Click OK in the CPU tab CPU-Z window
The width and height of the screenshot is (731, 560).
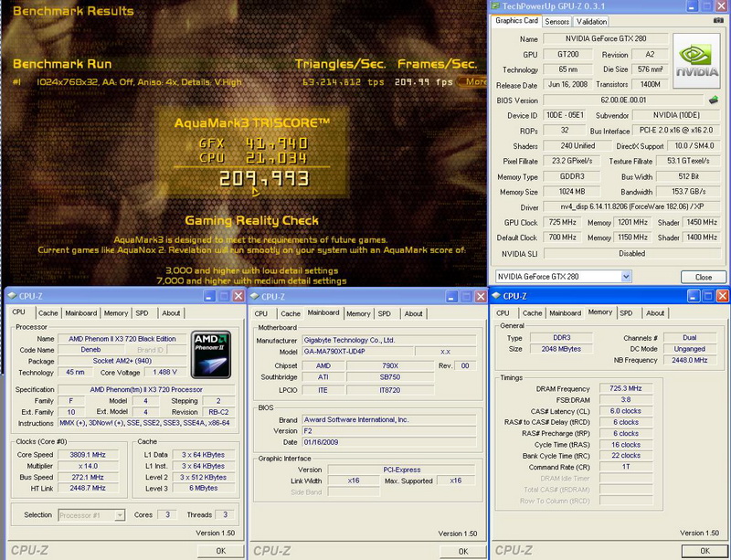(x=220, y=551)
